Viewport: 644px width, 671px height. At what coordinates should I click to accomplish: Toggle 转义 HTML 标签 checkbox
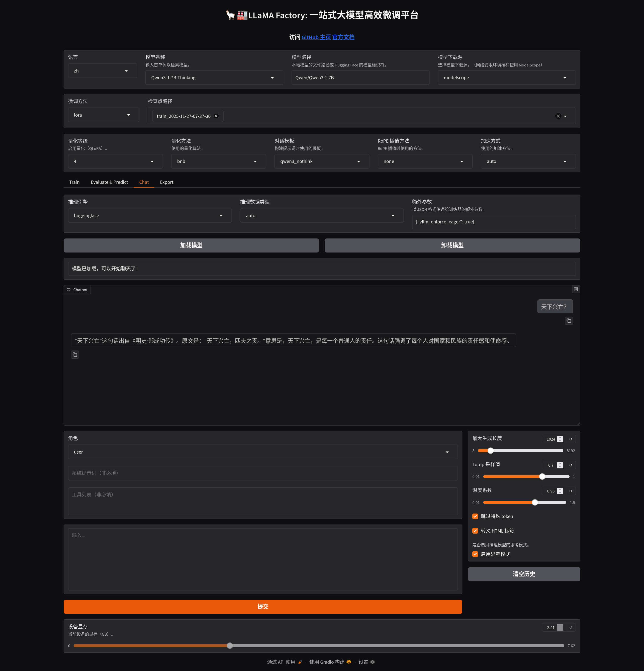[475, 531]
